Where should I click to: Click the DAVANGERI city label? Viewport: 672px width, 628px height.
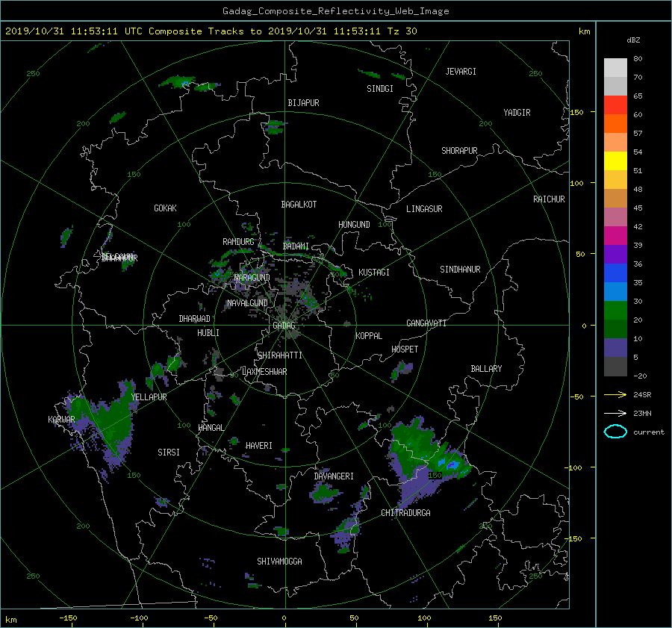coord(334,476)
